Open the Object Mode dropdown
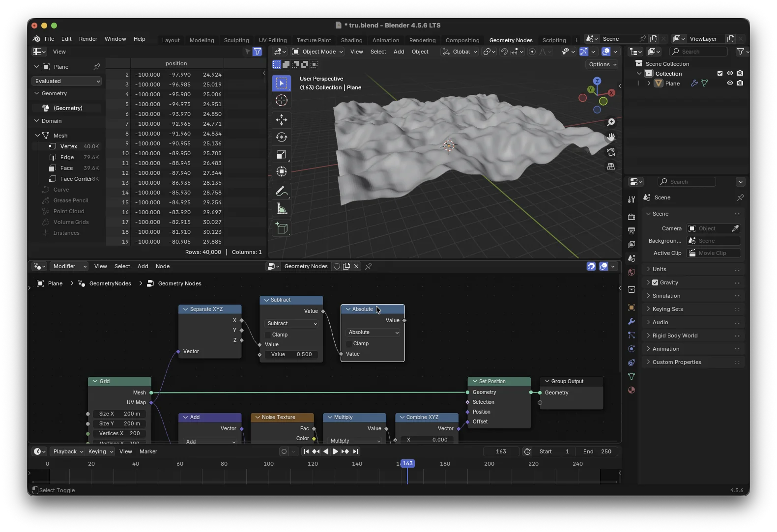The height and width of the screenshot is (532, 777). pyautogui.click(x=317, y=52)
